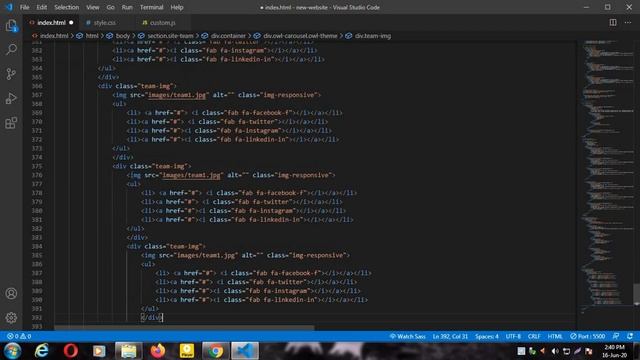This screenshot has height=360, width=640.
Task: Open the Search view in activity bar
Action: tap(11, 49)
